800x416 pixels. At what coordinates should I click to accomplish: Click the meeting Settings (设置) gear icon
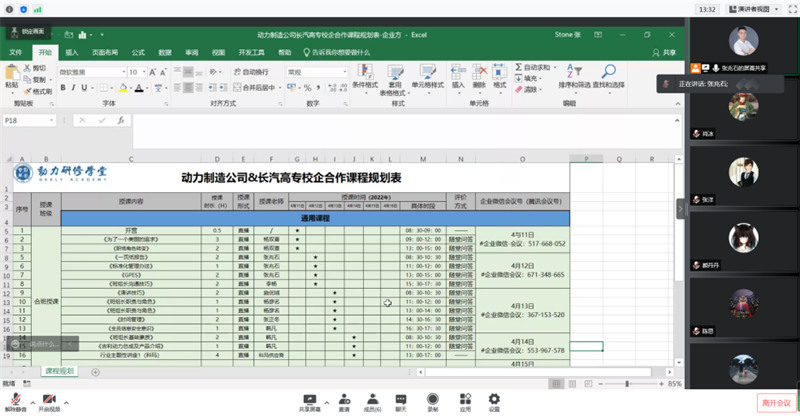click(x=494, y=399)
